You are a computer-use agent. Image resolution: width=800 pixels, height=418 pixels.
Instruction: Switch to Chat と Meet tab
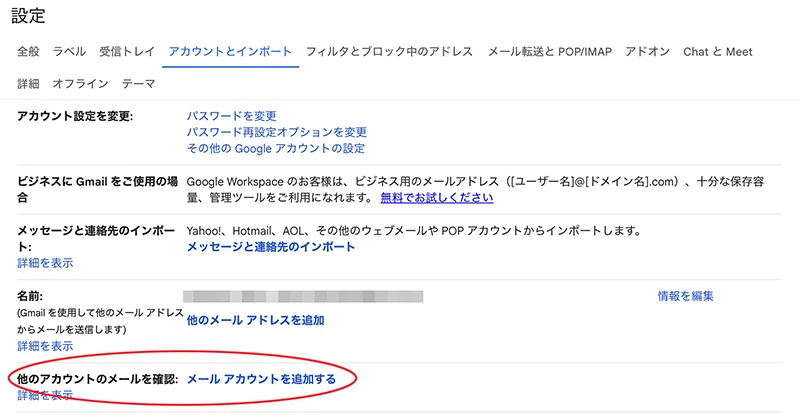click(x=717, y=51)
